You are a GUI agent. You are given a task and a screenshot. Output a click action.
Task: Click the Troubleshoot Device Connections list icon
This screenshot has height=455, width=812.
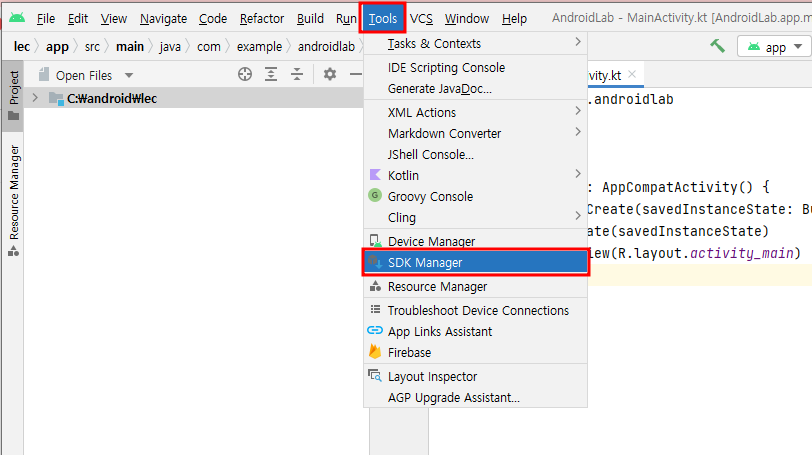point(375,310)
